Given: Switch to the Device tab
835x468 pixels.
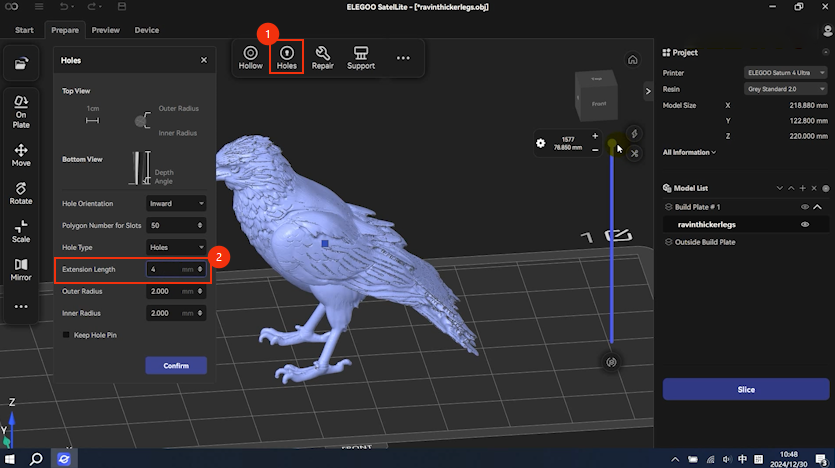Looking at the screenshot, I should (x=146, y=30).
